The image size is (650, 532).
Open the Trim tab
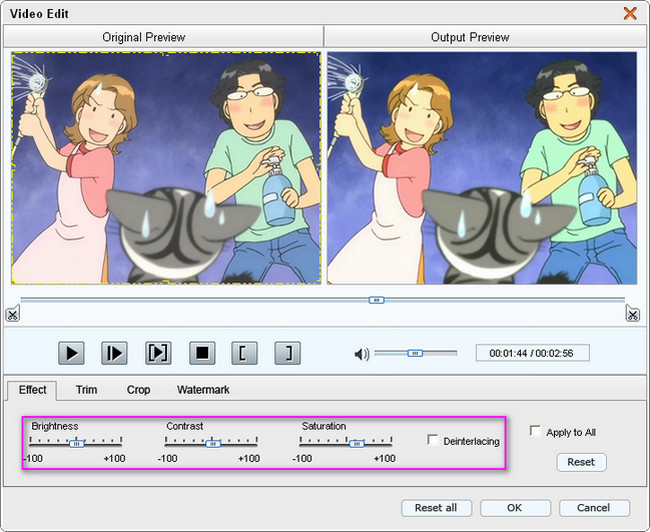point(86,390)
